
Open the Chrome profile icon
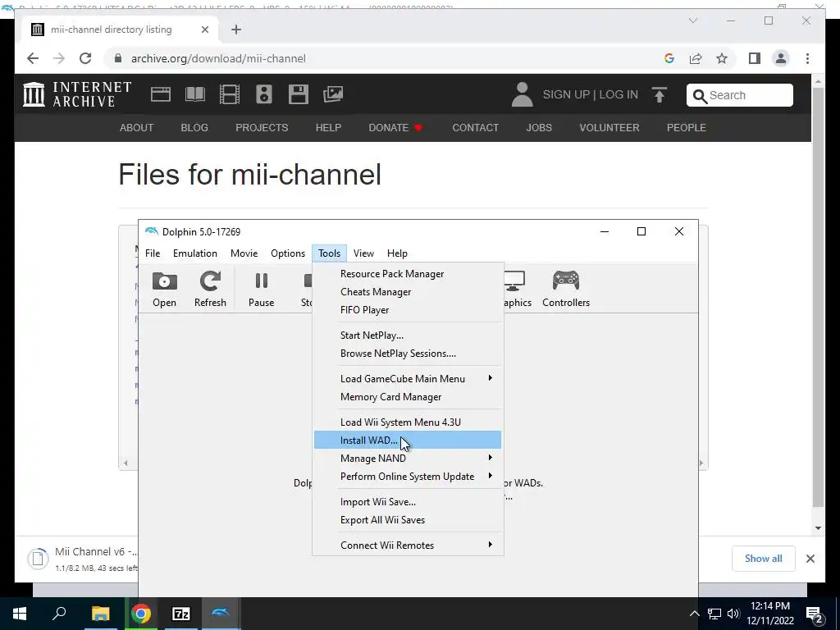tap(781, 58)
